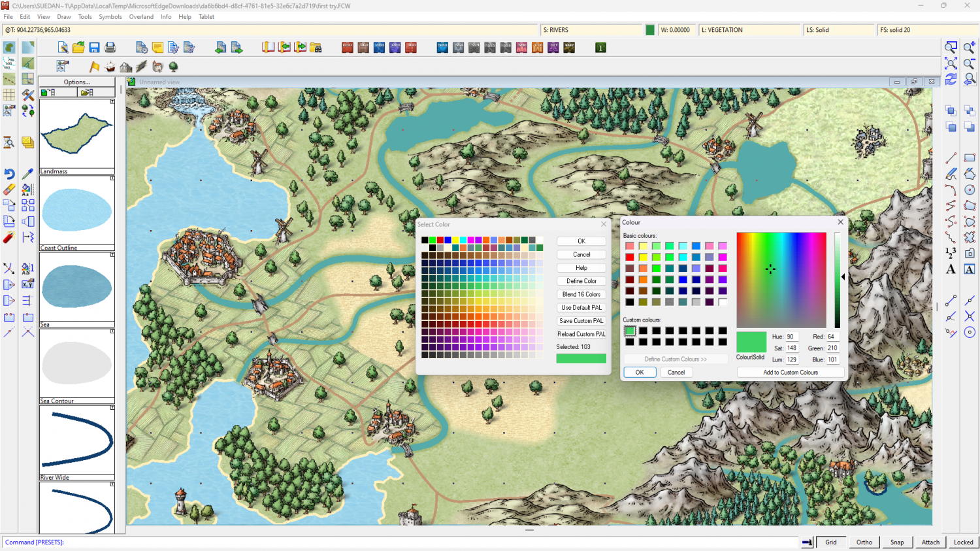980x551 pixels.
Task: Click Zoom Window magnifier icon
Action: (951, 47)
